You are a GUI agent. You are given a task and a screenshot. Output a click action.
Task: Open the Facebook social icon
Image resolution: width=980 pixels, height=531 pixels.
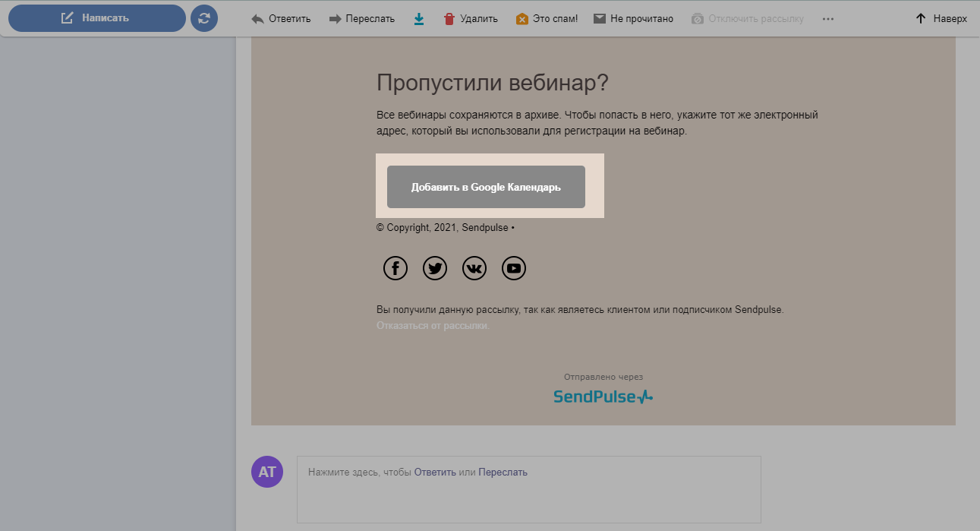click(395, 268)
